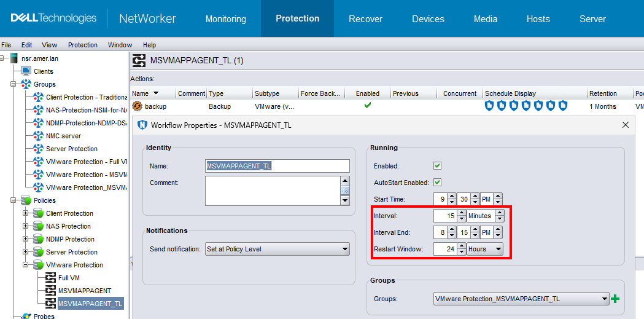Image resolution: width=644 pixels, height=319 pixels.
Task: Switch to the Devices tab
Action: click(428, 19)
